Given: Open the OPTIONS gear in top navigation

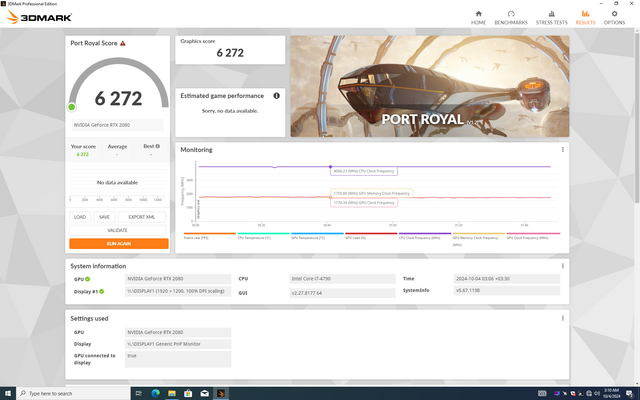Looking at the screenshot, I should [x=614, y=17].
